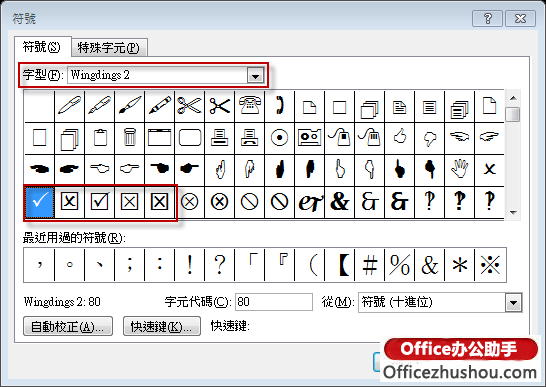Open the 快速鍵 shortcut key button
The height and width of the screenshot is (387, 546).
click(x=162, y=326)
